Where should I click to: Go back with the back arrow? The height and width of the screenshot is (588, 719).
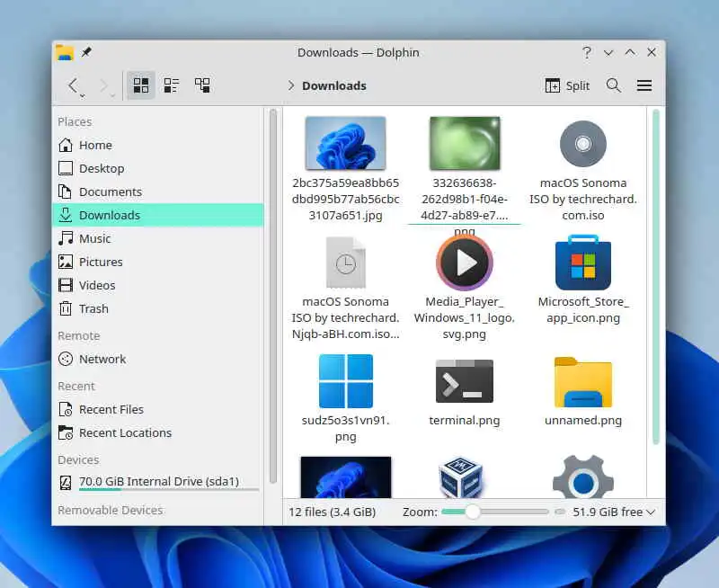tap(73, 85)
